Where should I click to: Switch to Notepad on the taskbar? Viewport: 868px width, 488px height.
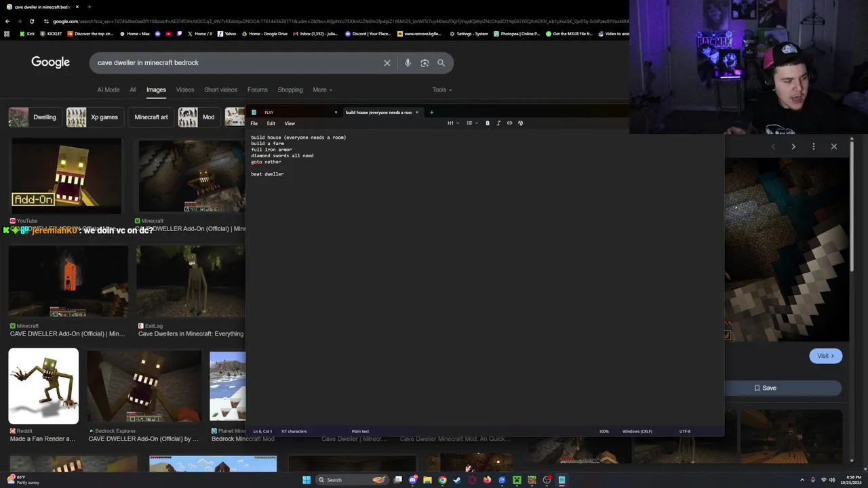point(561,480)
